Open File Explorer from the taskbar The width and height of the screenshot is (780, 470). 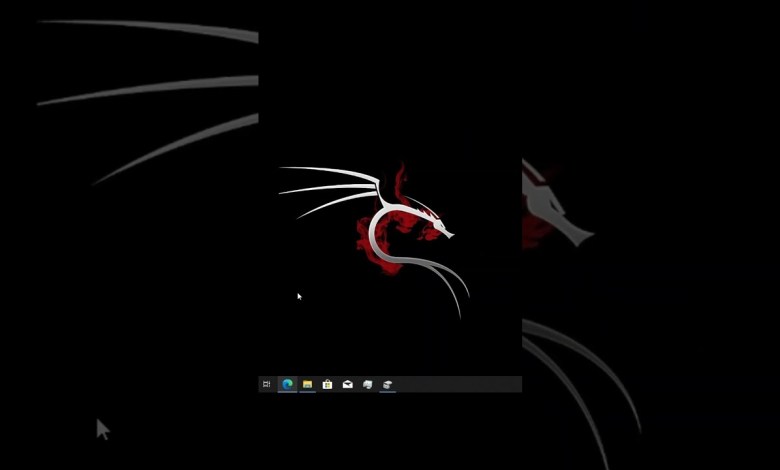[307, 384]
